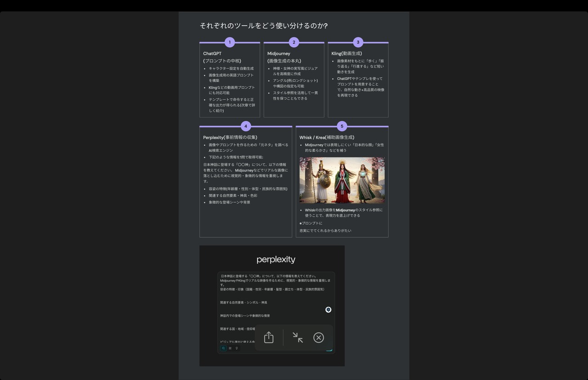Screen dimensions: 588x380
Task: Click the Perplexity(事前情報の収集) heading
Action: 230,137
